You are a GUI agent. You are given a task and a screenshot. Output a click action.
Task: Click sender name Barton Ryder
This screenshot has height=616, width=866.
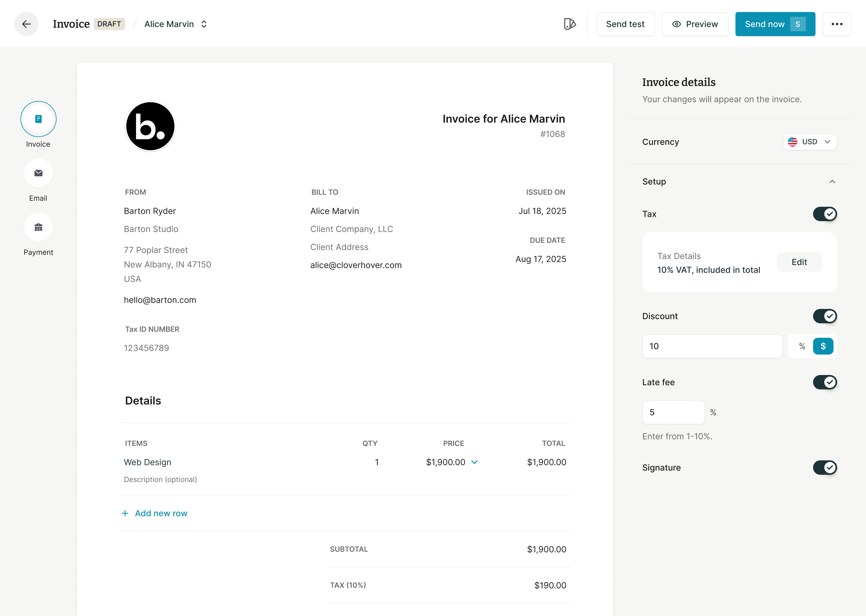click(150, 211)
